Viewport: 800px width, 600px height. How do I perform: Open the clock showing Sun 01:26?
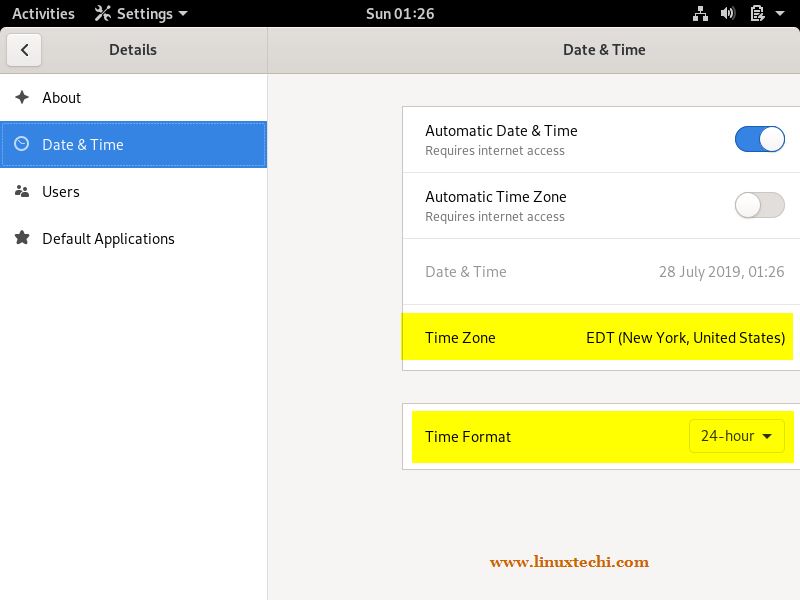[399, 14]
